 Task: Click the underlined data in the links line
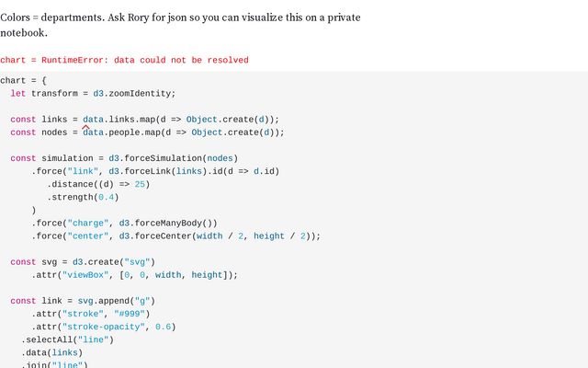(93, 119)
